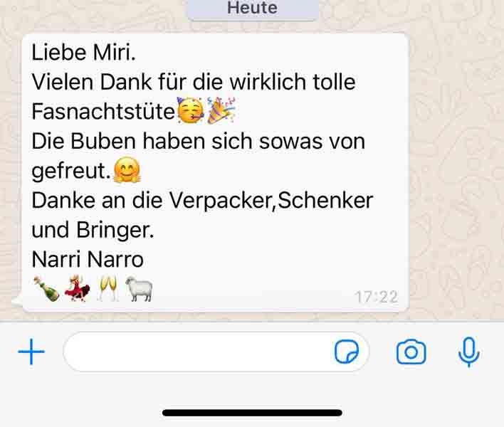Tap the sheep emoji

pyautogui.click(x=139, y=288)
